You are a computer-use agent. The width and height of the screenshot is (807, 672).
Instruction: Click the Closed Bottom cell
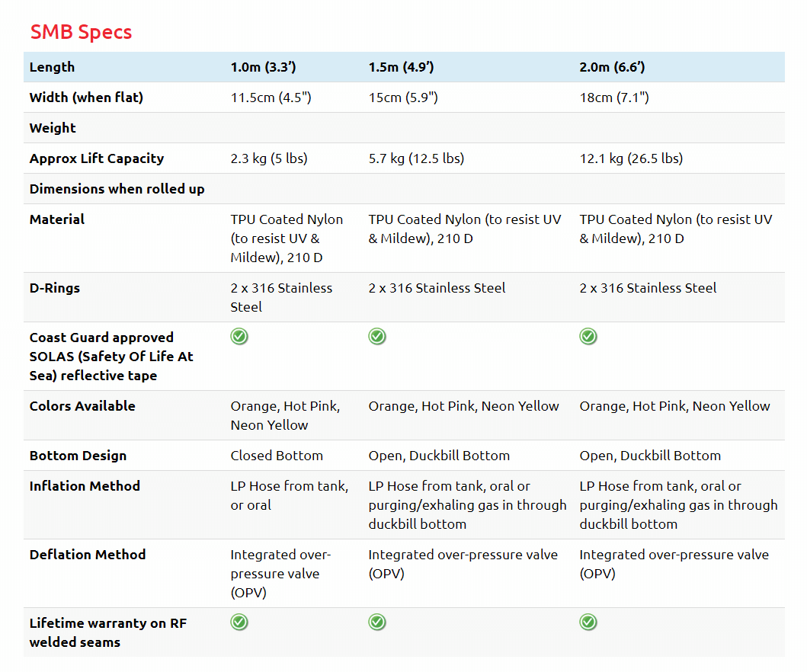(277, 456)
